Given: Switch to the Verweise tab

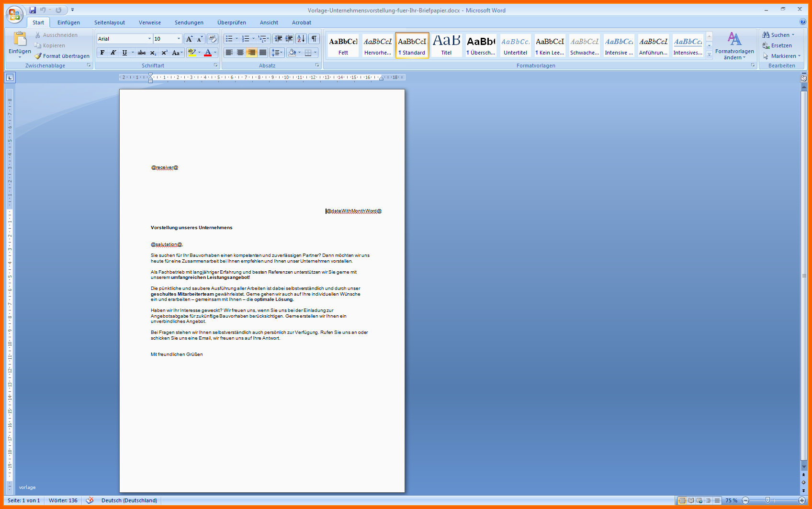Looking at the screenshot, I should point(150,22).
